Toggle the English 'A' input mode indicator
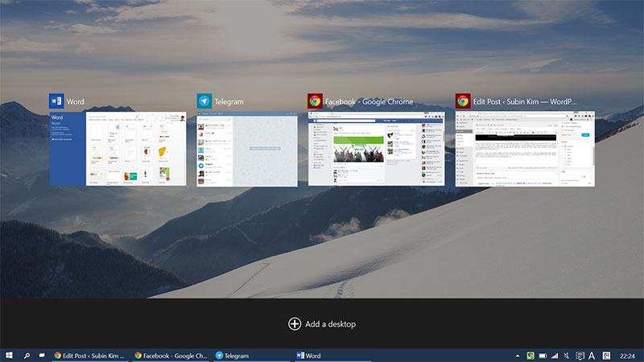This screenshot has width=644, height=362. (x=592, y=355)
